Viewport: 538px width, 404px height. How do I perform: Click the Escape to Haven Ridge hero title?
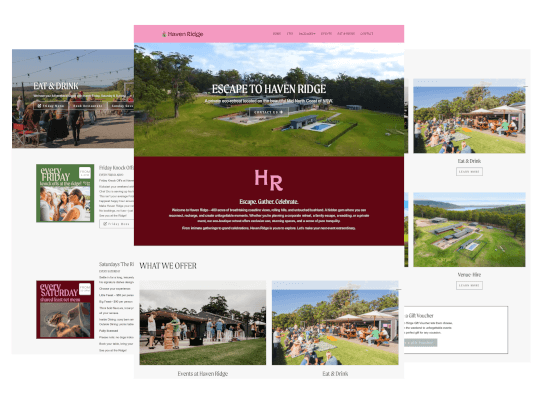269,89
